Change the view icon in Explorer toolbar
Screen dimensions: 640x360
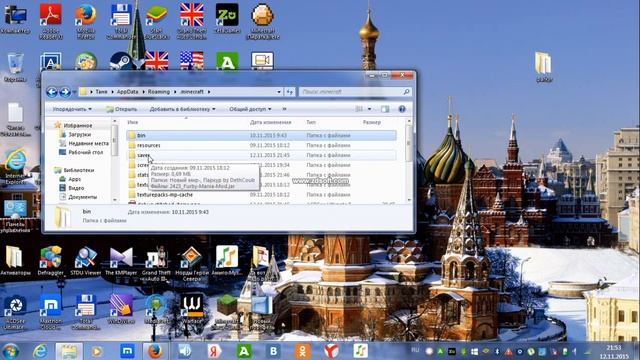point(359,109)
